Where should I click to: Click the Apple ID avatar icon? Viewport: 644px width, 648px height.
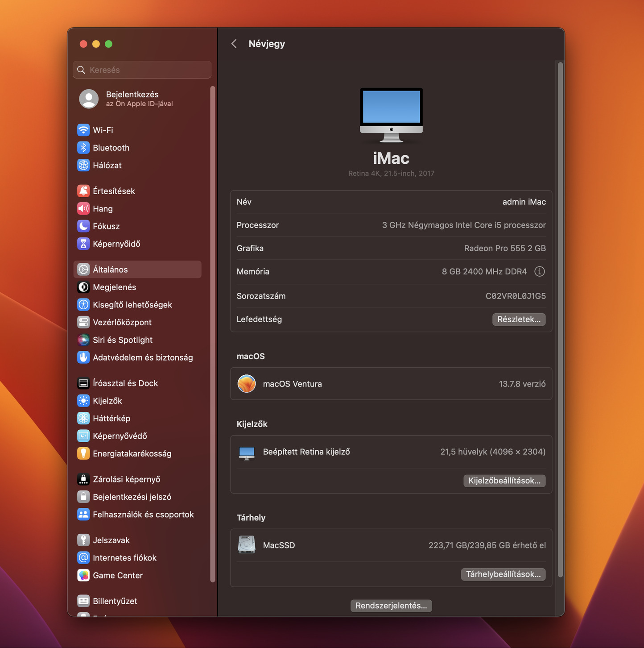click(x=89, y=99)
